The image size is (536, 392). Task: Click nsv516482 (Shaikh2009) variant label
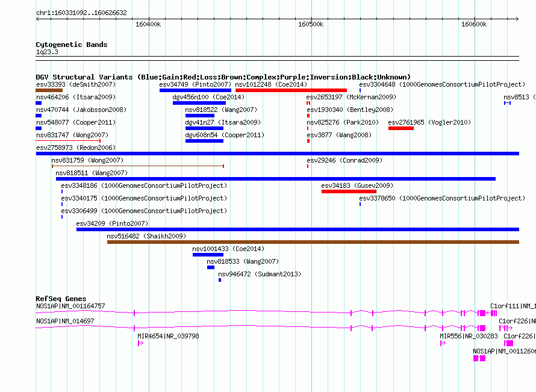coord(146,236)
